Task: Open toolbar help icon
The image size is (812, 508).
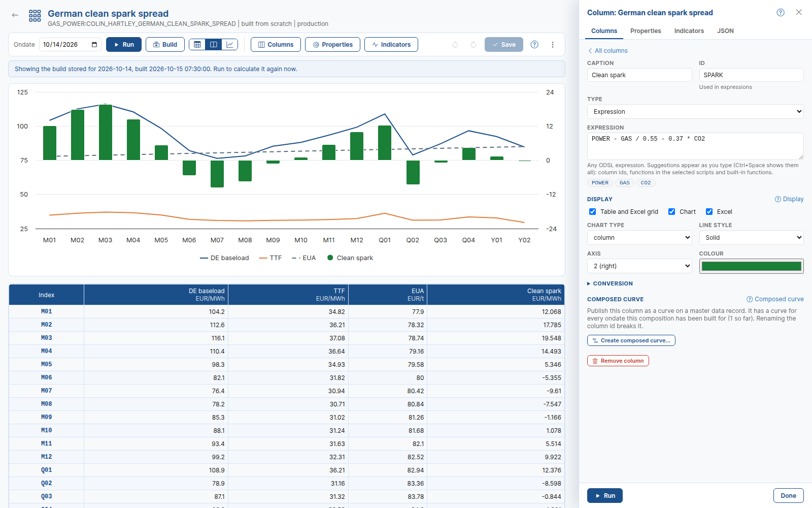Action: click(x=534, y=45)
